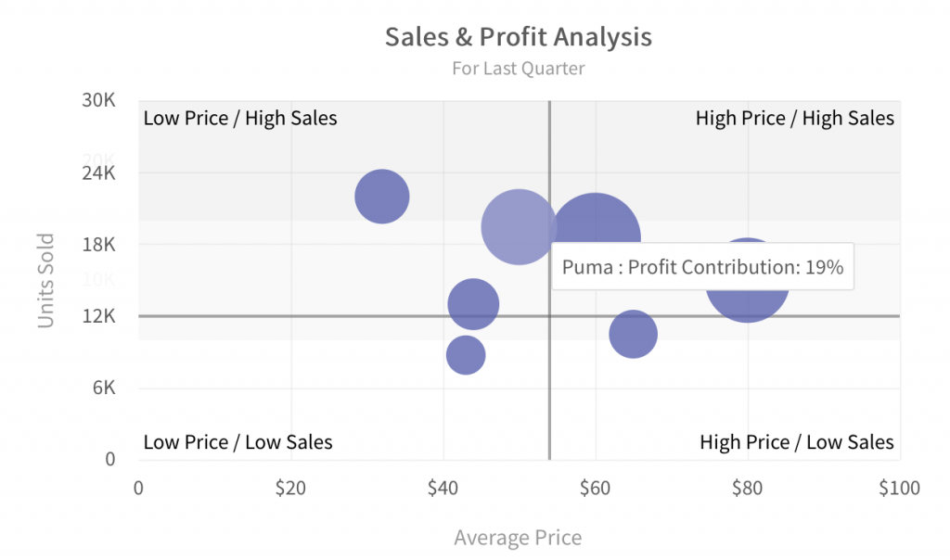The width and height of the screenshot is (950, 560).
Task: Click the $100 tick label on the x-axis
Action: [x=898, y=489]
